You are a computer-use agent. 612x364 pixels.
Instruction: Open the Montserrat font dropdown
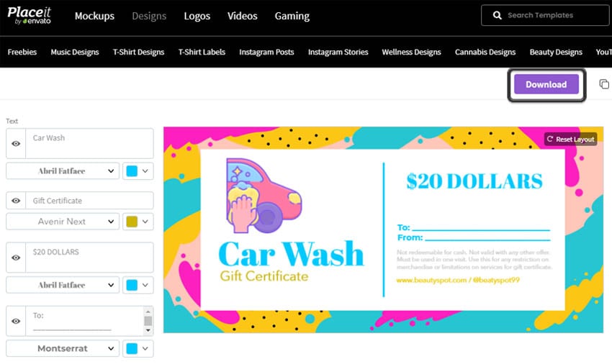[x=63, y=348]
